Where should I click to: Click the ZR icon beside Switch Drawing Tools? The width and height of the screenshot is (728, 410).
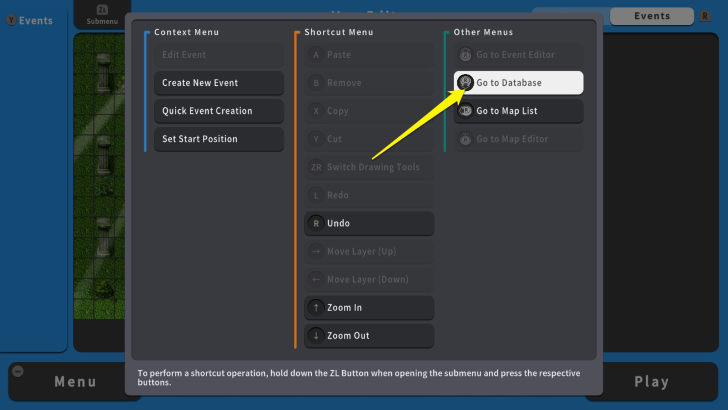316,167
